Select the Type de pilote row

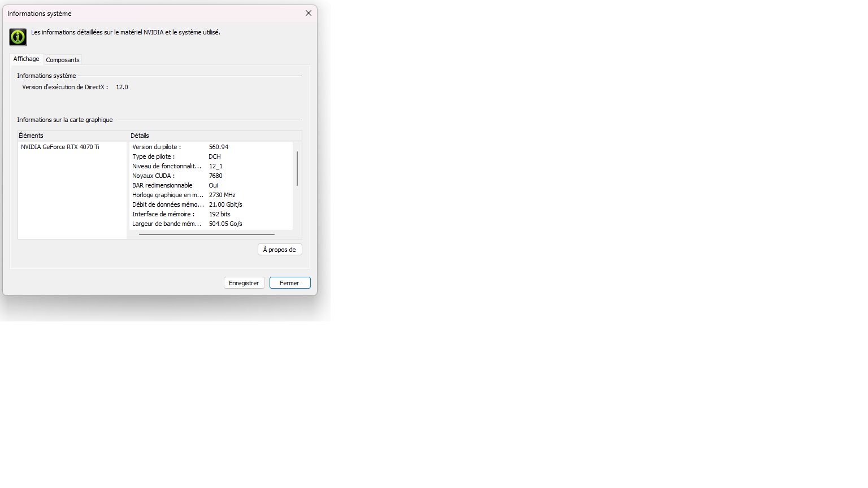(x=211, y=156)
